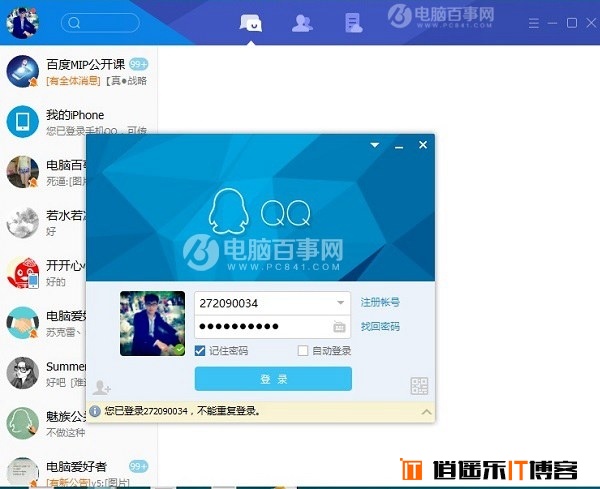Open the 魅族 chat avatar
The height and width of the screenshot is (489, 600).
pos(23,423)
